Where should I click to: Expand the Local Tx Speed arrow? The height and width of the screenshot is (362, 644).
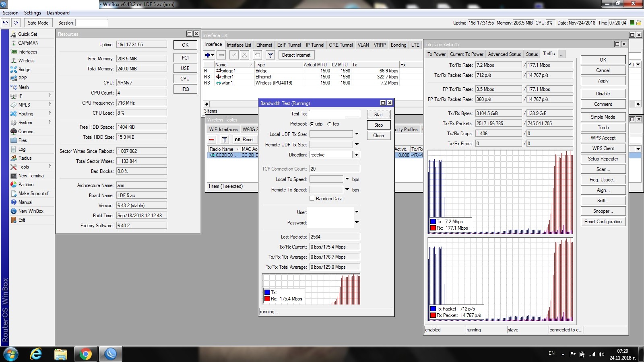tap(347, 179)
